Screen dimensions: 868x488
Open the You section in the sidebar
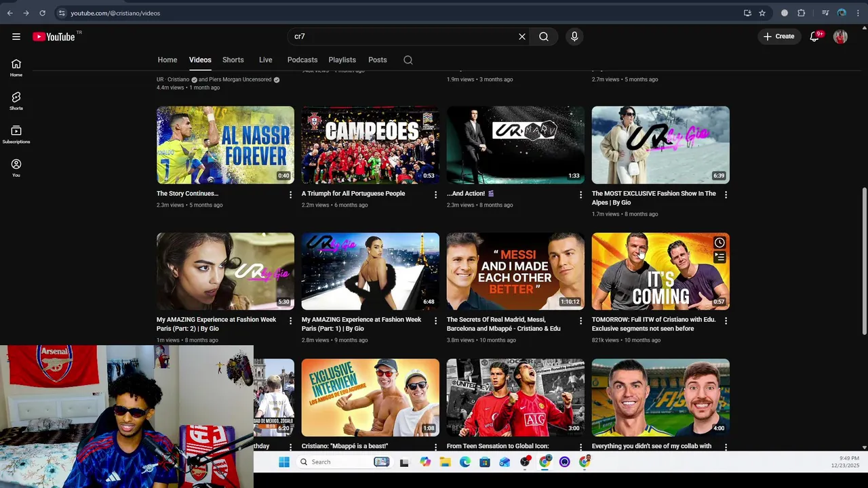pos(16,167)
